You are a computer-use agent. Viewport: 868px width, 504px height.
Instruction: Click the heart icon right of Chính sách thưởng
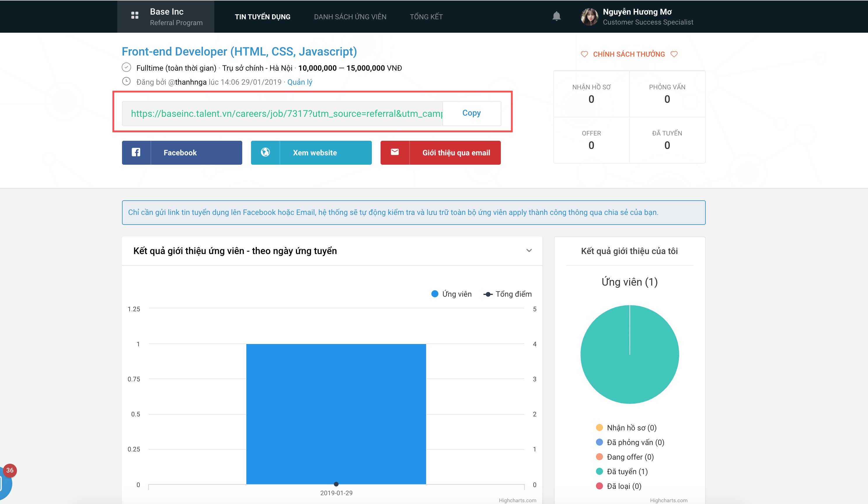pyautogui.click(x=674, y=54)
